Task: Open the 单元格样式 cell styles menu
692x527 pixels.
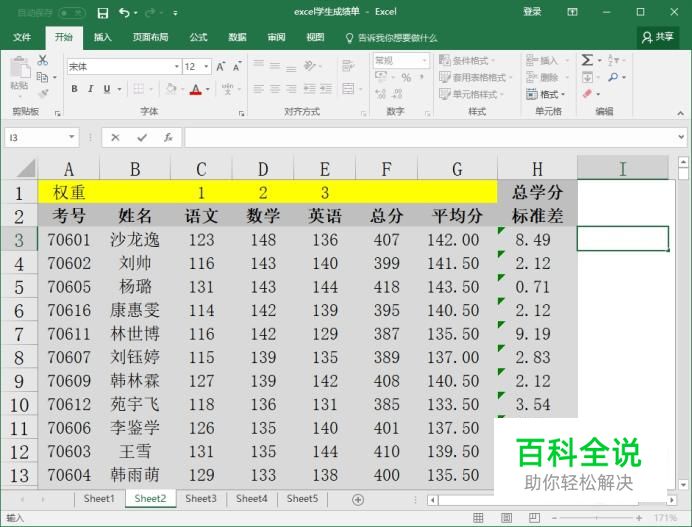Action: tap(471, 94)
